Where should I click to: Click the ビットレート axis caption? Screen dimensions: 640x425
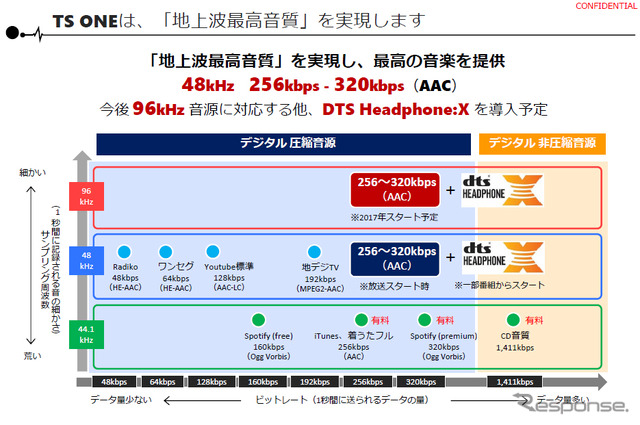click(342, 400)
